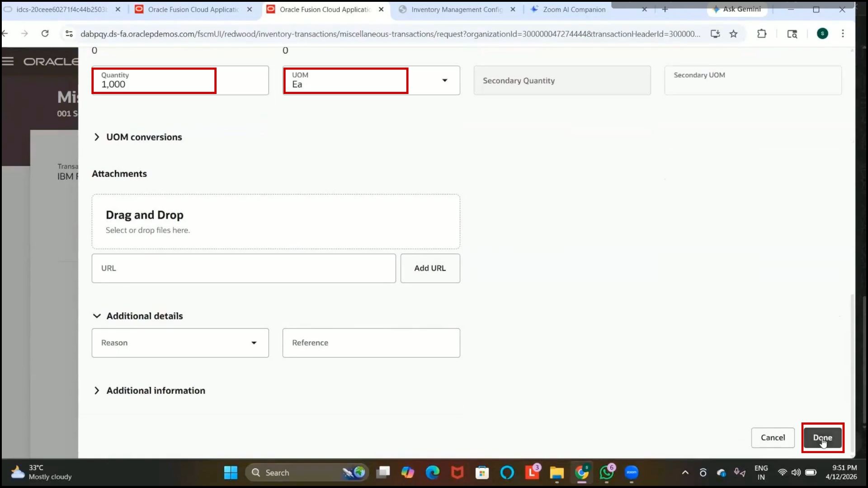Click ENG IN language indicator
Screen dimensions: 868x488
(x=761, y=473)
